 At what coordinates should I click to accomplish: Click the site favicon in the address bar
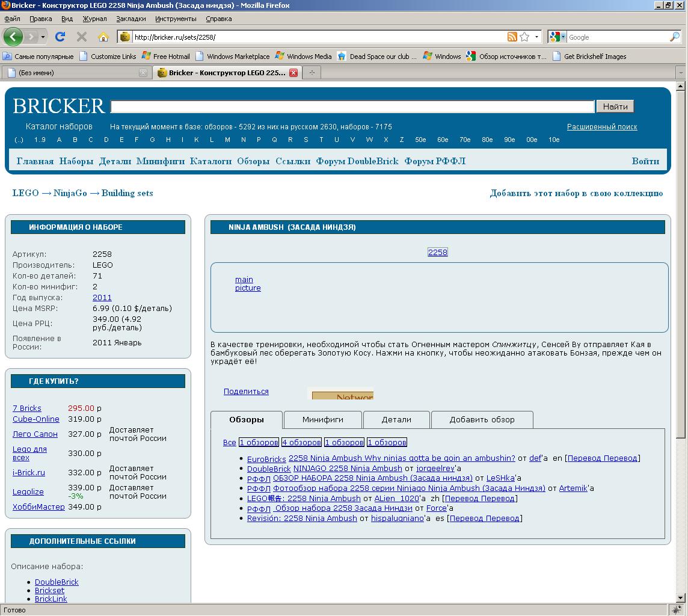click(x=125, y=37)
